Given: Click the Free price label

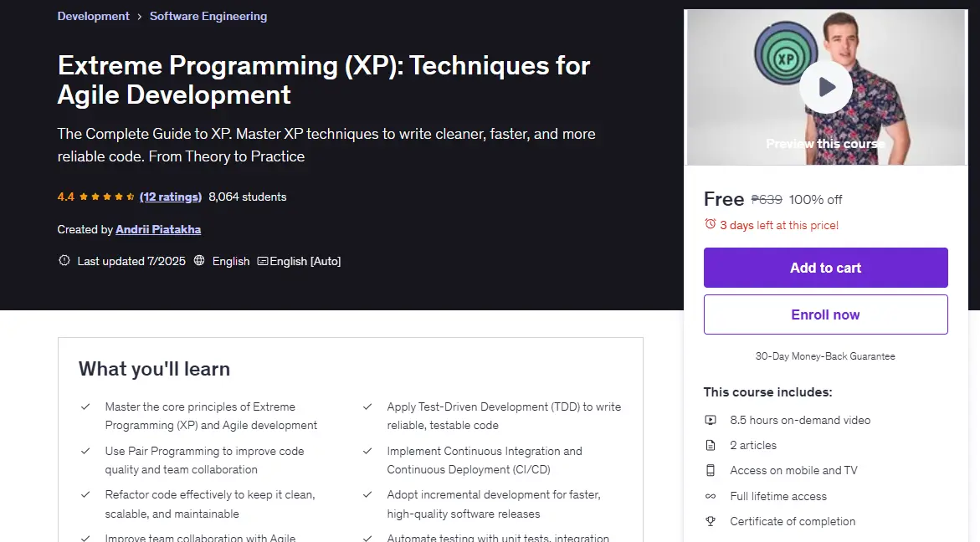Looking at the screenshot, I should coord(724,199).
